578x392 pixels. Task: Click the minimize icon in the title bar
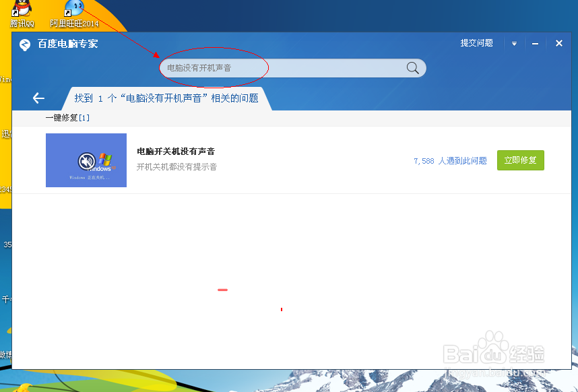[535, 42]
